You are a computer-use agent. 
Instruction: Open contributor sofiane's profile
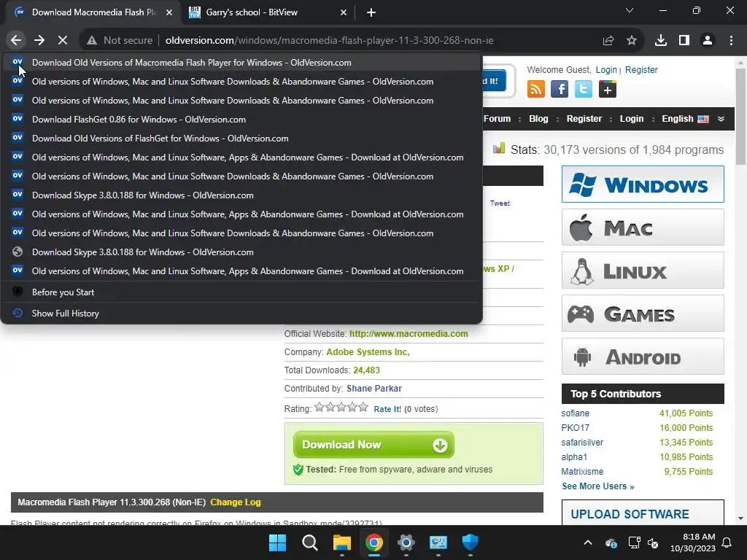pos(575,413)
